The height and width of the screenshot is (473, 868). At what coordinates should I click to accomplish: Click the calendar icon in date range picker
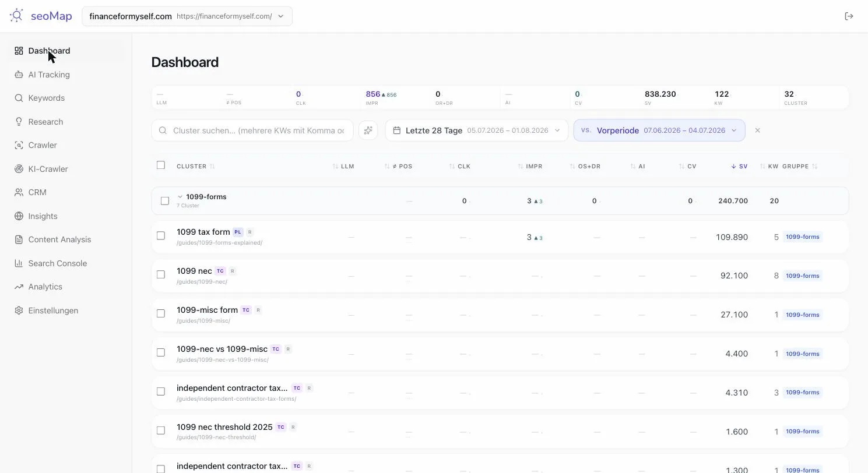pos(396,130)
